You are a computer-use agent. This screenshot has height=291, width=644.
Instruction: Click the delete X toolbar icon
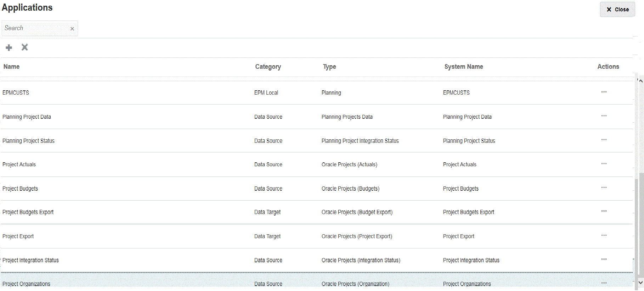point(24,47)
